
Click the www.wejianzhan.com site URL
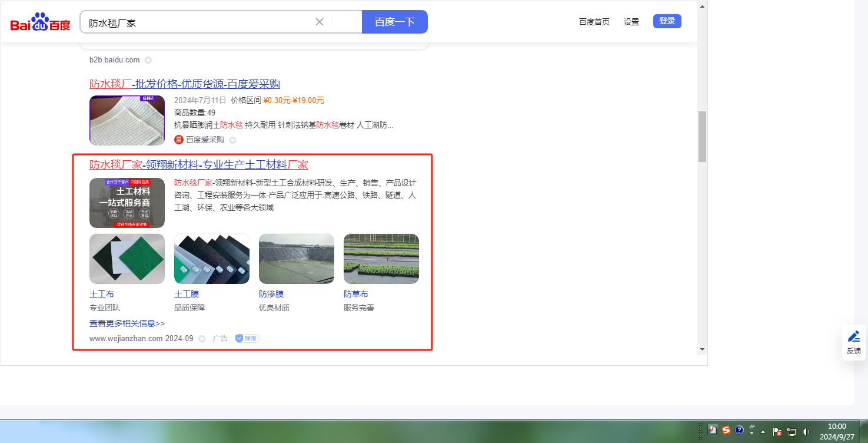tap(126, 339)
